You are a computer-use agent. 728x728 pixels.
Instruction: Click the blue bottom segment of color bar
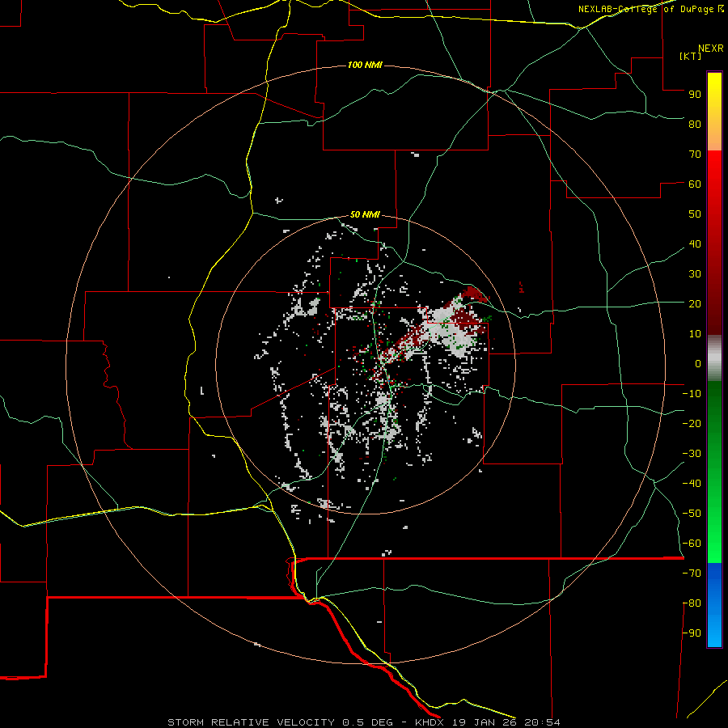[714, 604]
